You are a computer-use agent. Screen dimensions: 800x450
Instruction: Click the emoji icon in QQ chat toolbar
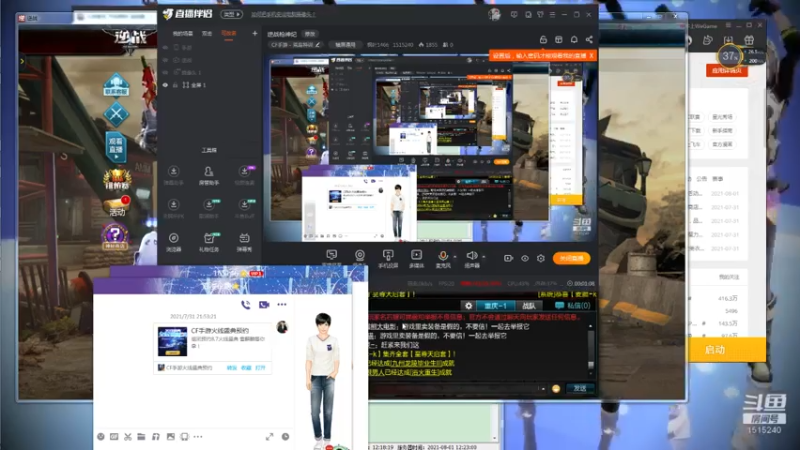(101, 437)
